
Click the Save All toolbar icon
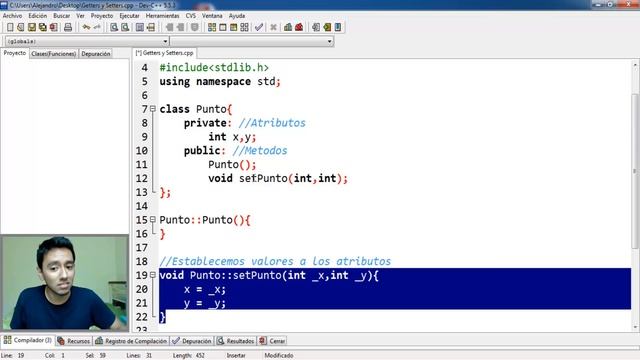pos(43,27)
